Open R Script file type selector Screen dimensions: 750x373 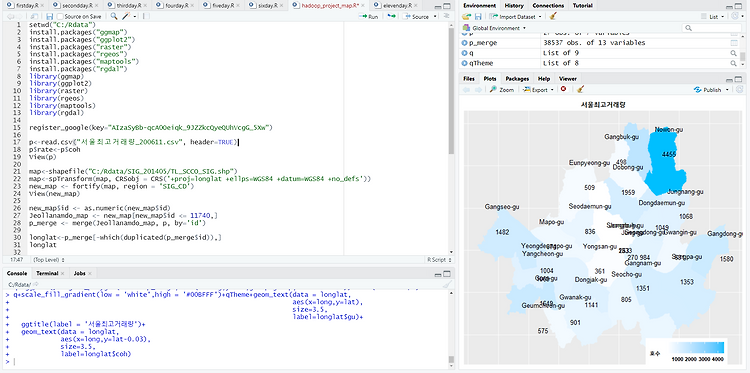pos(439,260)
